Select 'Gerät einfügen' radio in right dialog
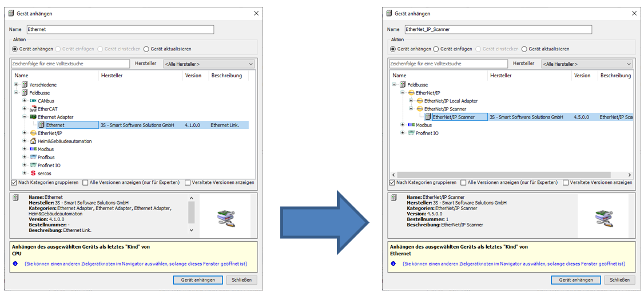Viewport: 644px width, 295px height. 436,49
